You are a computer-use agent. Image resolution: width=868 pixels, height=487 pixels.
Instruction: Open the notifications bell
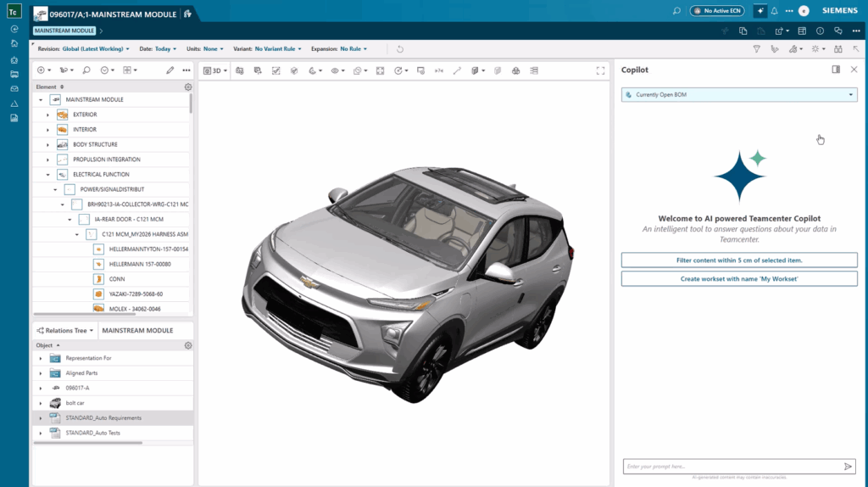point(774,11)
